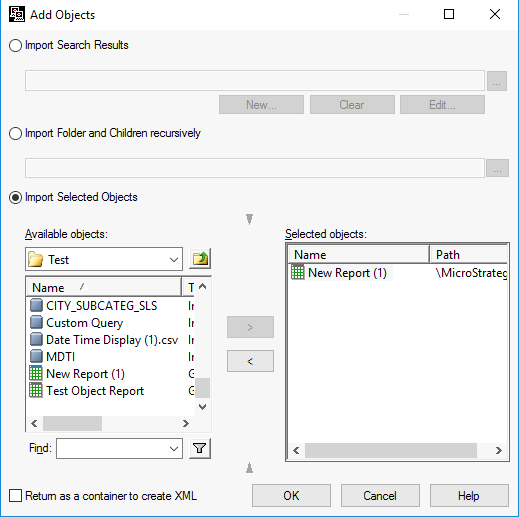Click the Edit... search button
Image resolution: width=519 pixels, height=517 pixels.
point(442,105)
